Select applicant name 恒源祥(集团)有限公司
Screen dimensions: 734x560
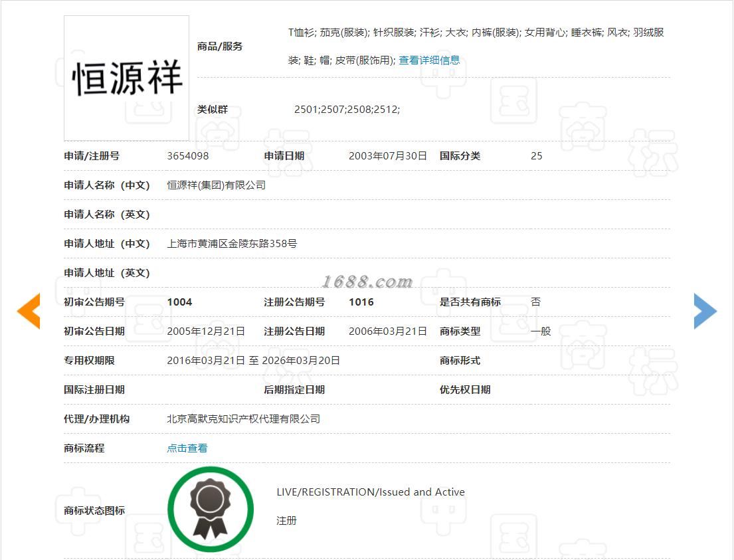pyautogui.click(x=217, y=185)
